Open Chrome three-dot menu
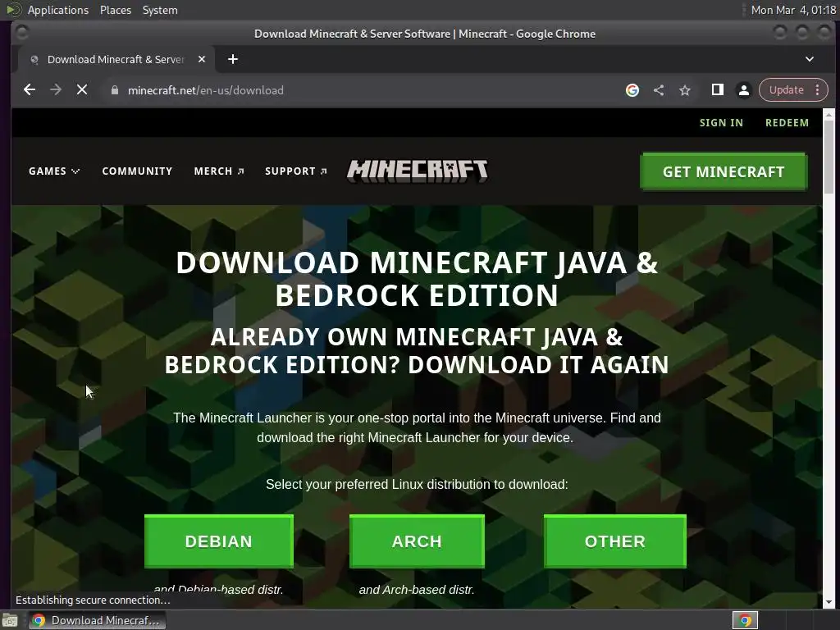Viewport: 840px width, 630px height. pos(818,90)
